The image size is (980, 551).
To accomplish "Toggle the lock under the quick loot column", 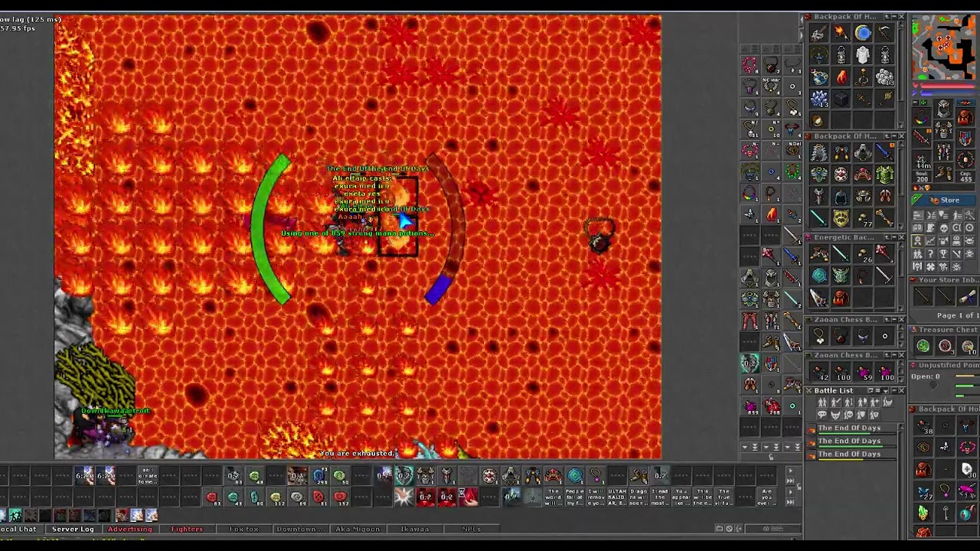I will click(x=771, y=457).
